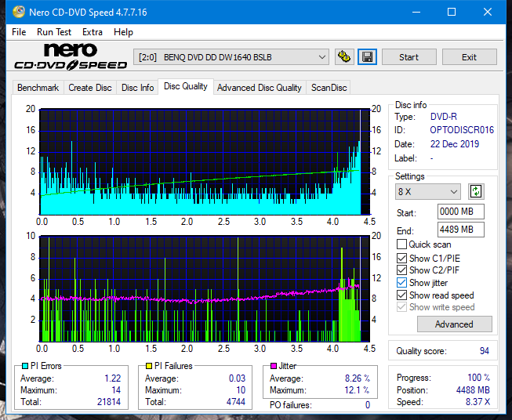Click the magenta Jitter color swatch
The height and width of the screenshot is (420, 512).
tap(274, 366)
